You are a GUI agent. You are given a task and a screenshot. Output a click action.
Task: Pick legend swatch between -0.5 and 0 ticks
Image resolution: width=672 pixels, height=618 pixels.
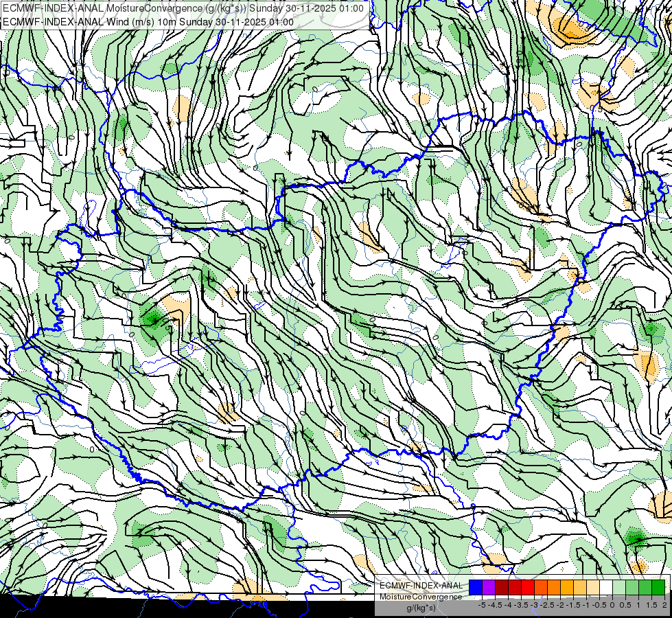[606, 588]
